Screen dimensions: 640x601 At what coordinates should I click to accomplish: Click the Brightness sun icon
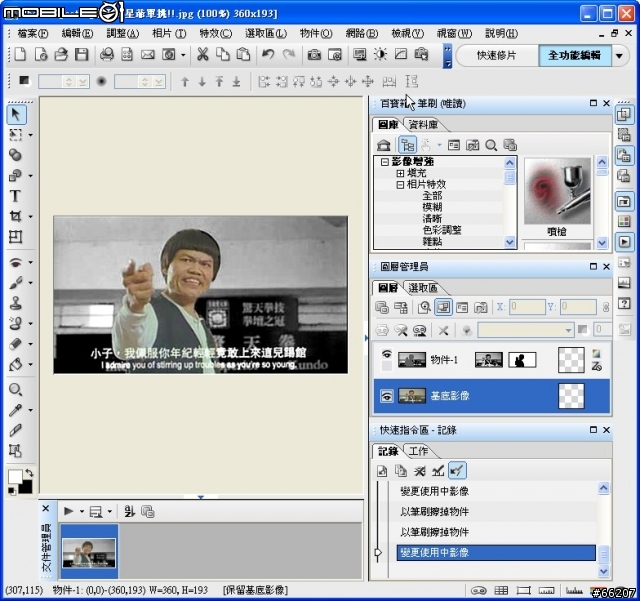point(380,54)
